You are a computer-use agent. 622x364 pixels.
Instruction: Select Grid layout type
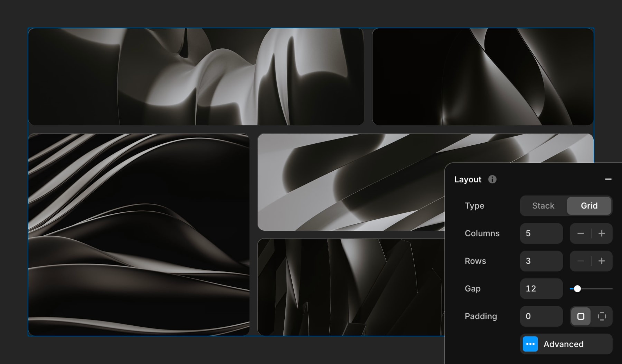point(589,206)
